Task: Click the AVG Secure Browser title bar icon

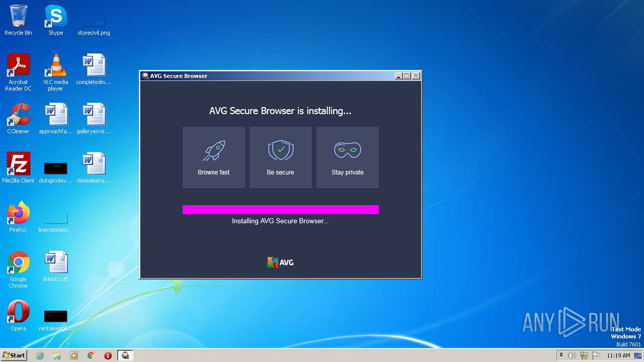Action: (x=145, y=76)
